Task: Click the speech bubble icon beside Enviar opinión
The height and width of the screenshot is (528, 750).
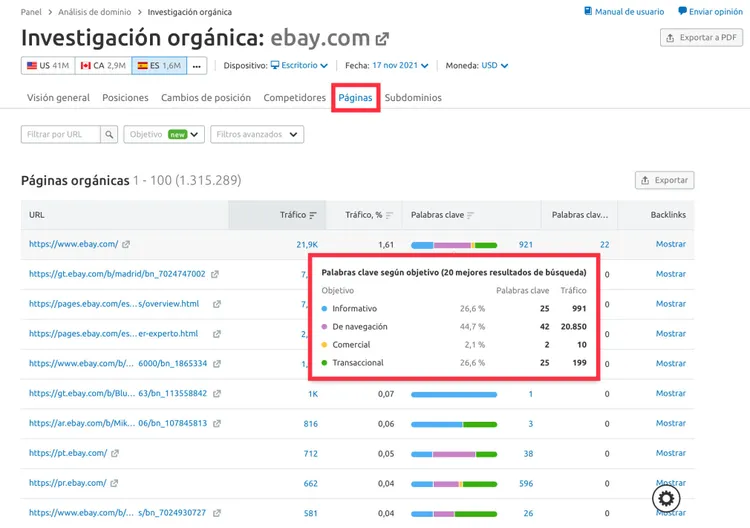Action: (683, 11)
